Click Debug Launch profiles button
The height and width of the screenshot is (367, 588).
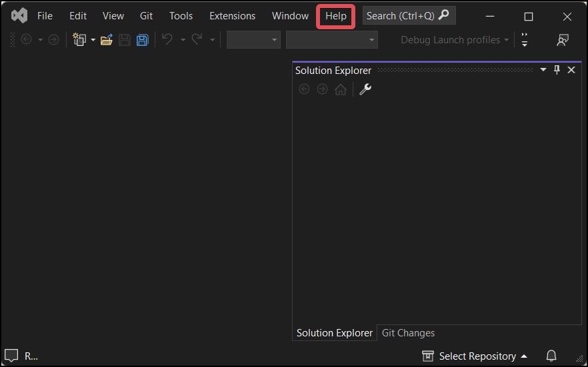coord(450,40)
